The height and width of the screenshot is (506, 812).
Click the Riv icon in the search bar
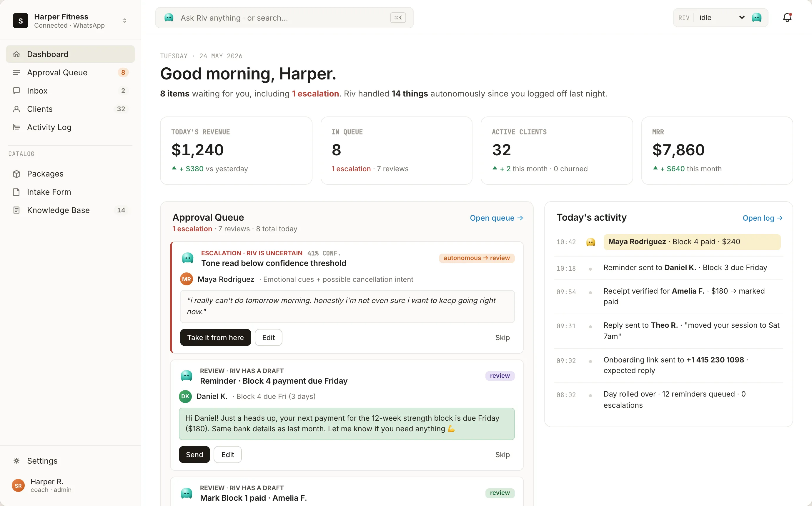(169, 17)
